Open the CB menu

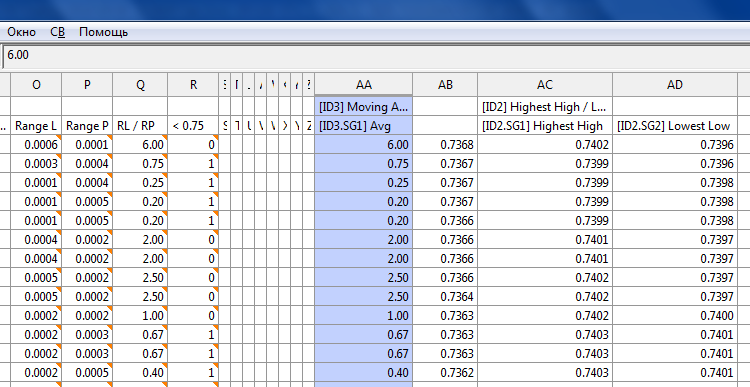click(x=57, y=32)
